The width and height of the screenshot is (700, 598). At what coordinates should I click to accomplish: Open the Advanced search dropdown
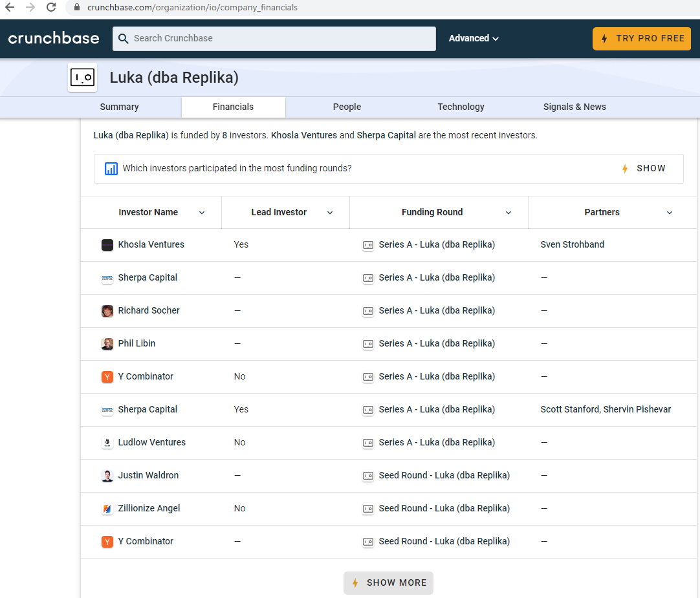click(474, 38)
